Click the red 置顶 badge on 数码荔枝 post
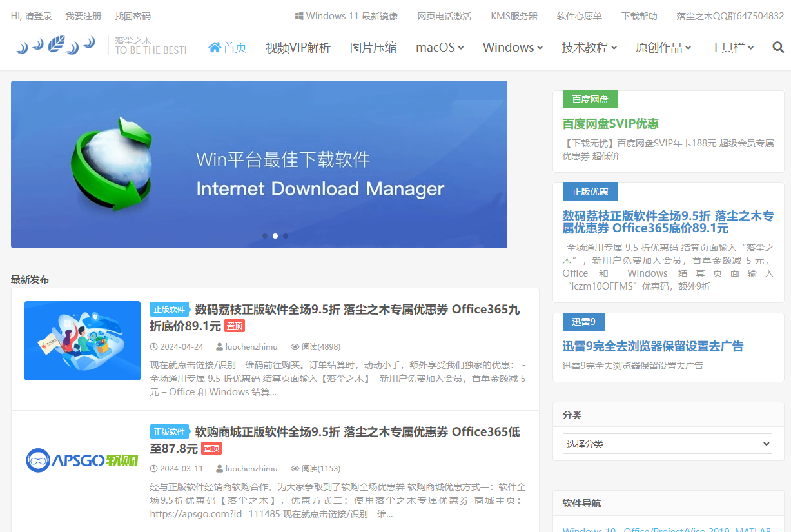The width and height of the screenshot is (791, 532). pos(235,326)
